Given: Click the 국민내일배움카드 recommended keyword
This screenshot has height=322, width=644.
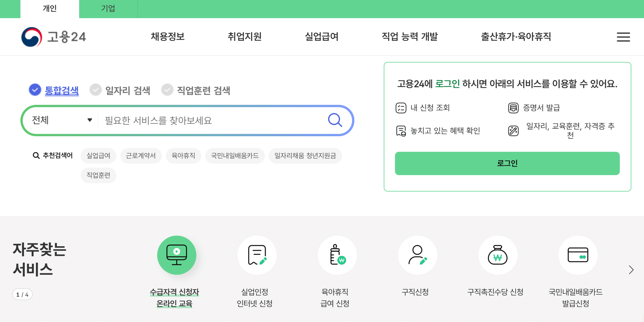Looking at the screenshot, I should [x=235, y=156].
